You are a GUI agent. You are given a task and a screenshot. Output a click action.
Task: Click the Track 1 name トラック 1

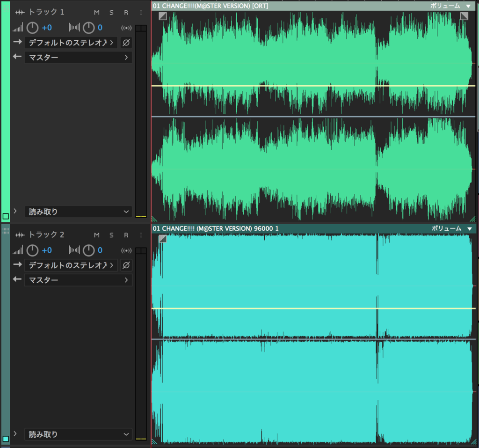coord(46,12)
